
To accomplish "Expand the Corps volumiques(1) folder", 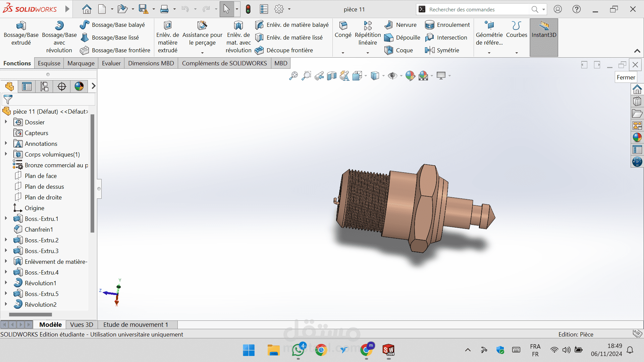I will (x=6, y=154).
